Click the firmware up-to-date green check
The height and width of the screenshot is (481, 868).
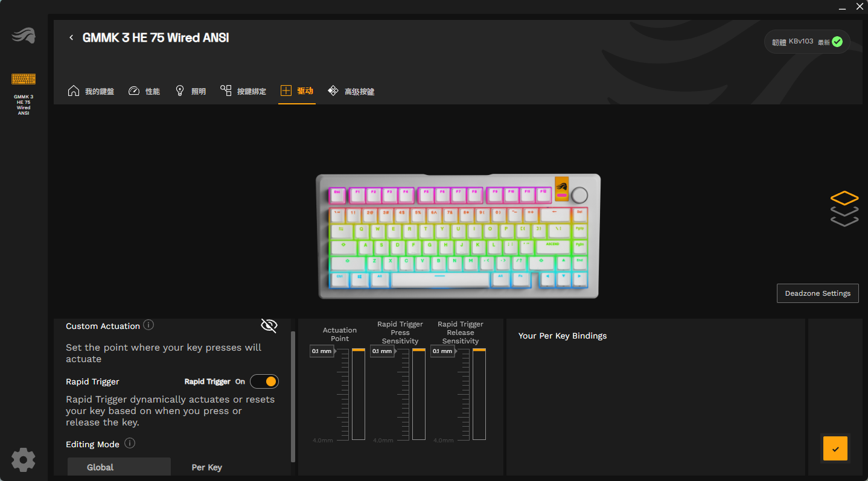(837, 42)
